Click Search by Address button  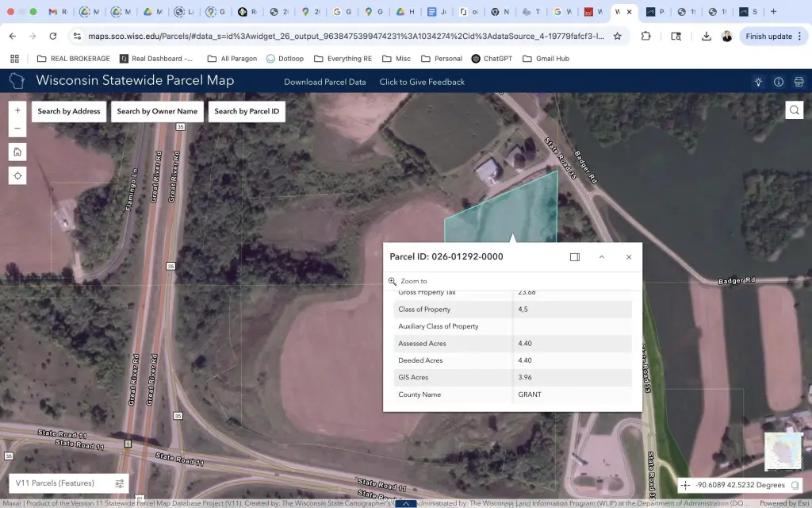click(x=69, y=111)
